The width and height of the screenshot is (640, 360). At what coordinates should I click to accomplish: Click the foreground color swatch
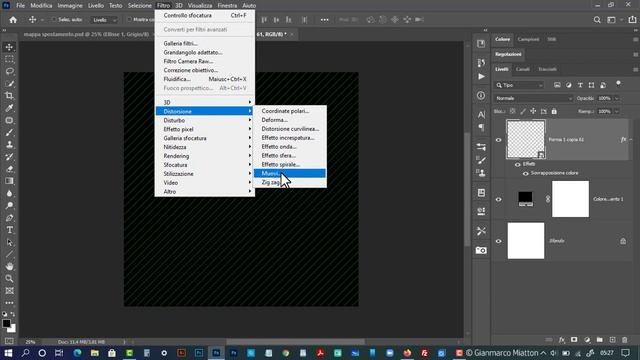pyautogui.click(x=6, y=324)
